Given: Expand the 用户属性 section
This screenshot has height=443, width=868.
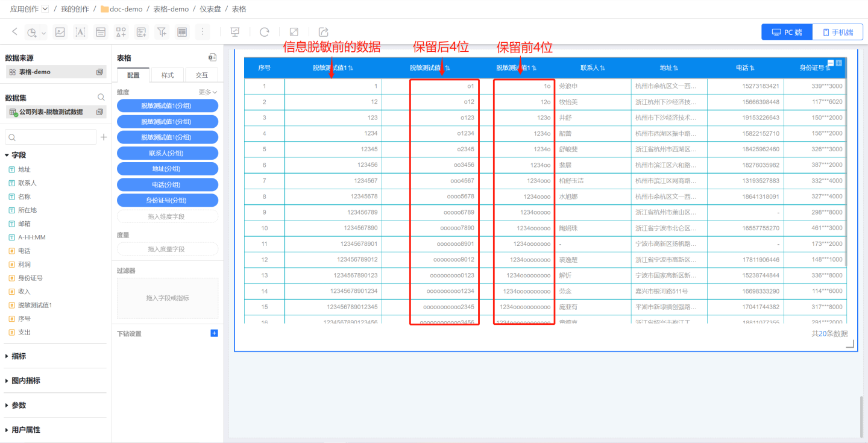Looking at the screenshot, I should click(x=25, y=430).
